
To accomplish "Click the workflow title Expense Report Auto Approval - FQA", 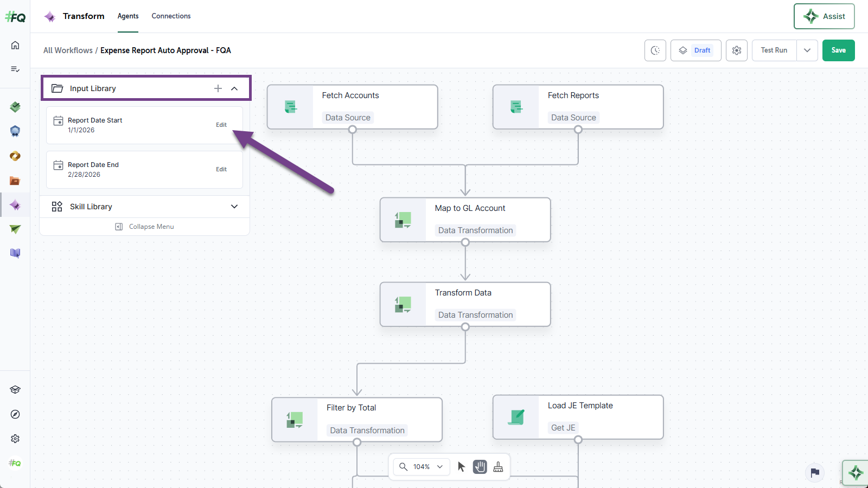I will (165, 50).
